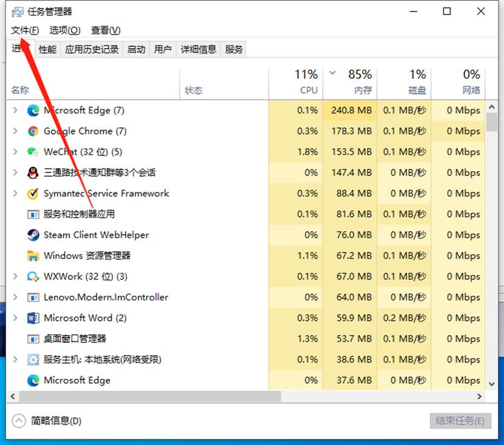Click the Microsoft Edge process icon
The image size is (504, 445).
pyautogui.click(x=33, y=110)
